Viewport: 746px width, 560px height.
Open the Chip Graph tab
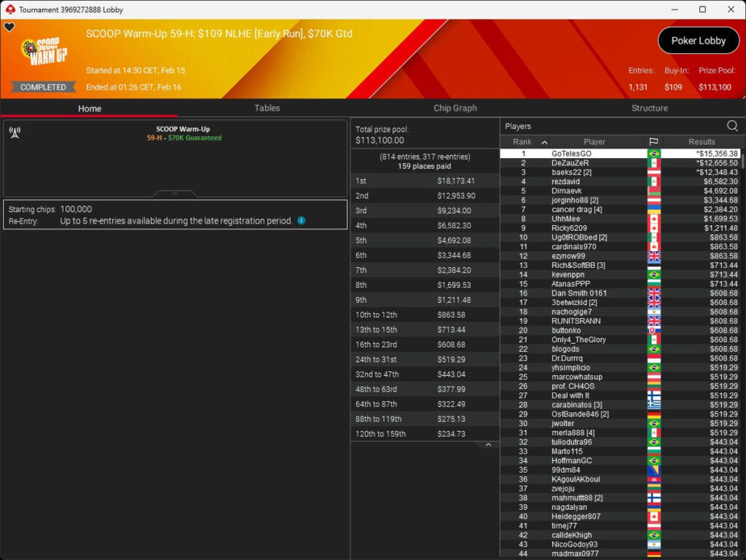455,108
